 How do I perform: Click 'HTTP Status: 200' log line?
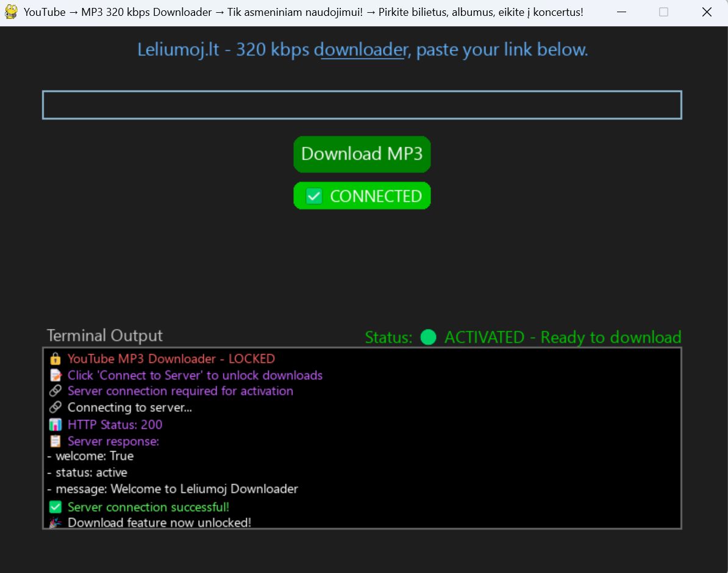tap(115, 424)
